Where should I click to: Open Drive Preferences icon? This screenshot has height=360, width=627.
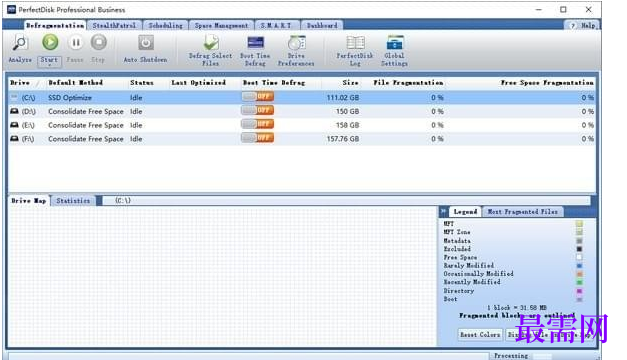[x=297, y=43]
